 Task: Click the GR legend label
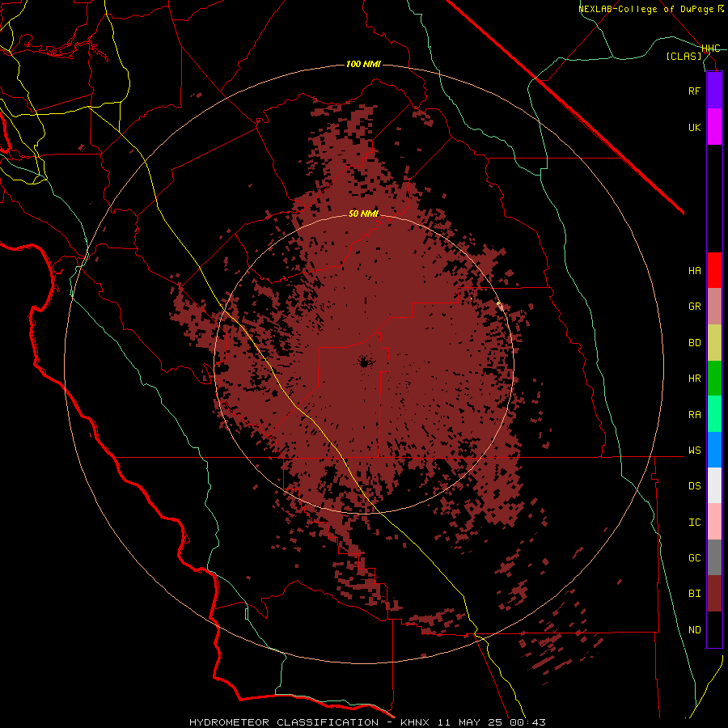(694, 307)
